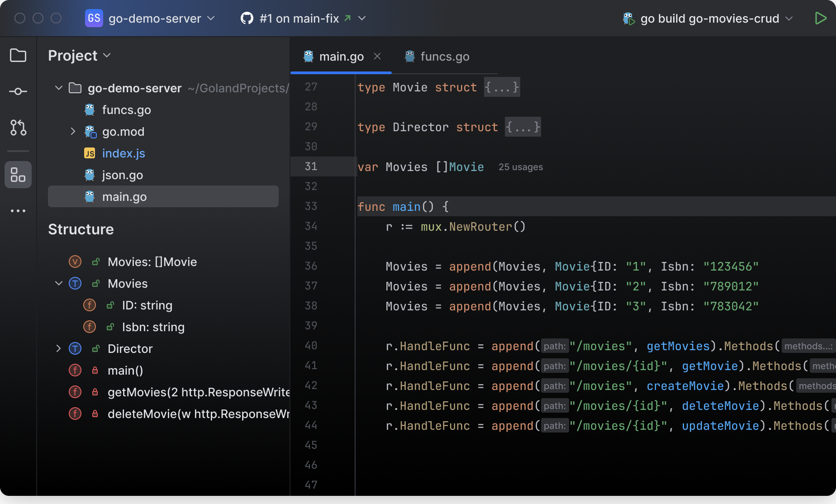The image size is (836, 504).
Task: Open index.js in the project tree
Action: [123, 153]
